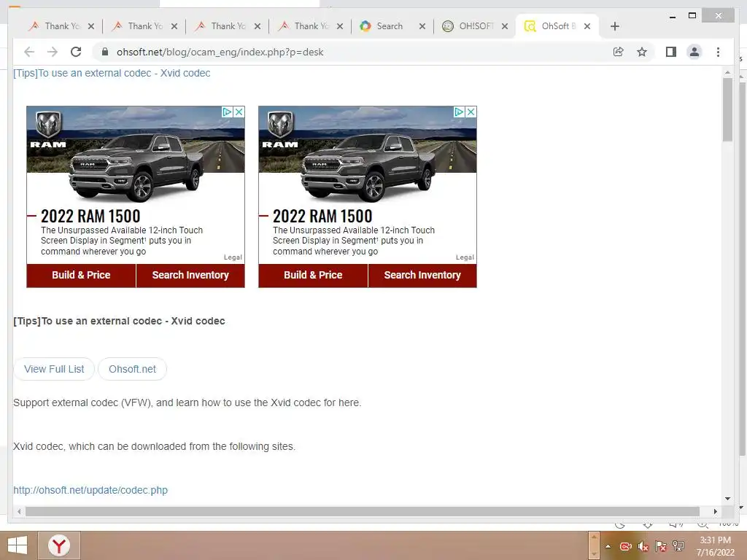This screenshot has height=560, width=747.
Task: Open the clock showing 3:31 PM
Action: pyautogui.click(x=715, y=546)
